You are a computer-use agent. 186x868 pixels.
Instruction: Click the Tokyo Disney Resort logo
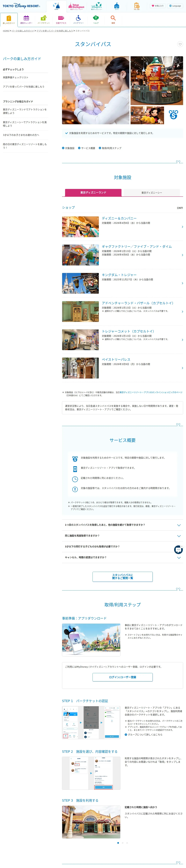21,6
